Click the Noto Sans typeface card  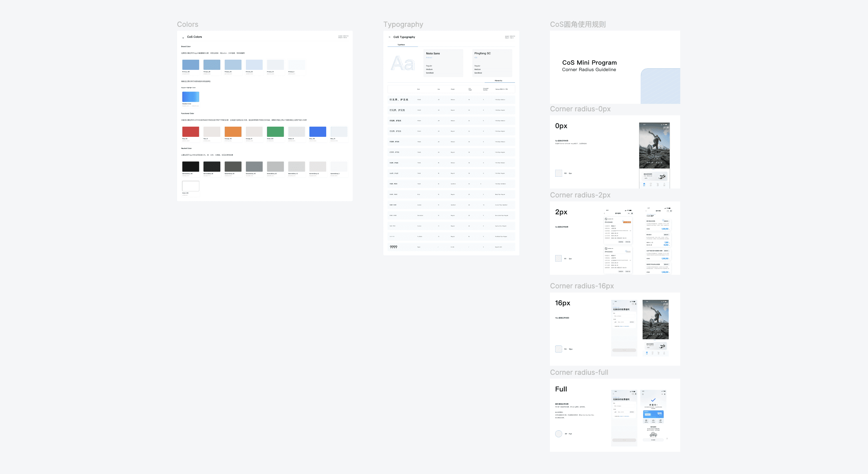pos(443,63)
